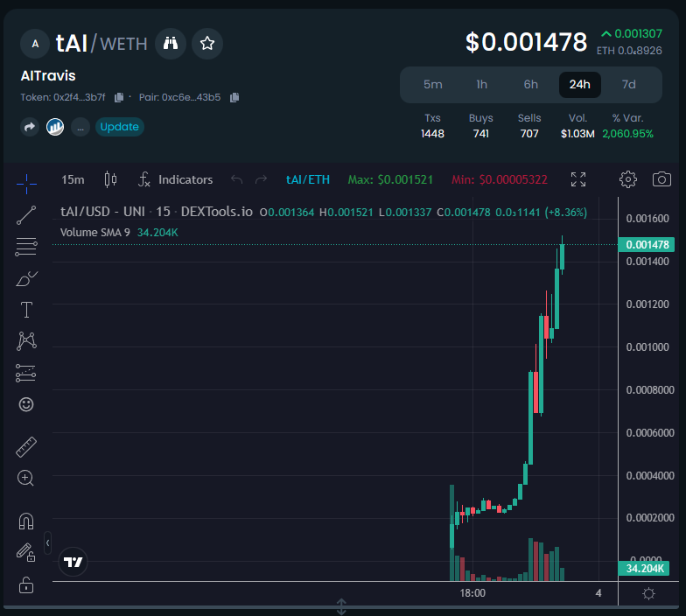Image resolution: width=686 pixels, height=616 pixels.
Task: Add tAI pair to favorites star
Action: 207,44
